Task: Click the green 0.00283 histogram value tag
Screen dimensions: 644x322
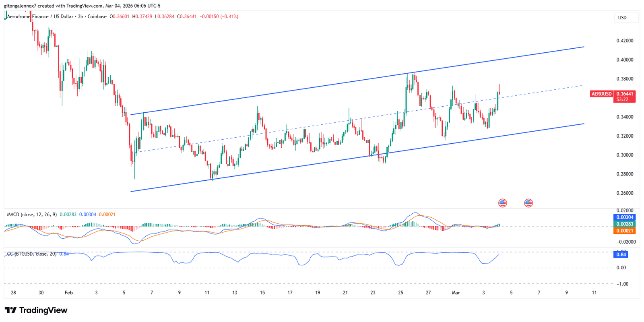Action: [625, 224]
